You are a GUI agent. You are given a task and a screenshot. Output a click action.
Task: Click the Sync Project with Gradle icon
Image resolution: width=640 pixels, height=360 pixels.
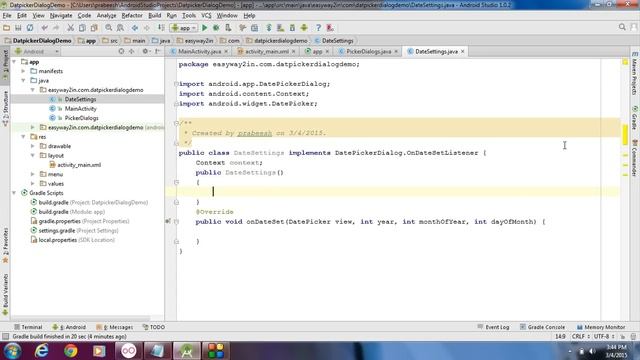coord(269,28)
